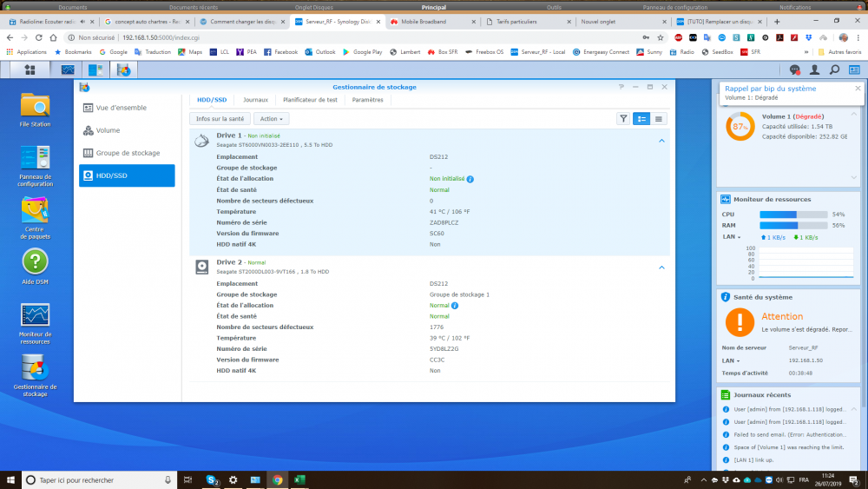Open the user account options icon

[x=814, y=69]
